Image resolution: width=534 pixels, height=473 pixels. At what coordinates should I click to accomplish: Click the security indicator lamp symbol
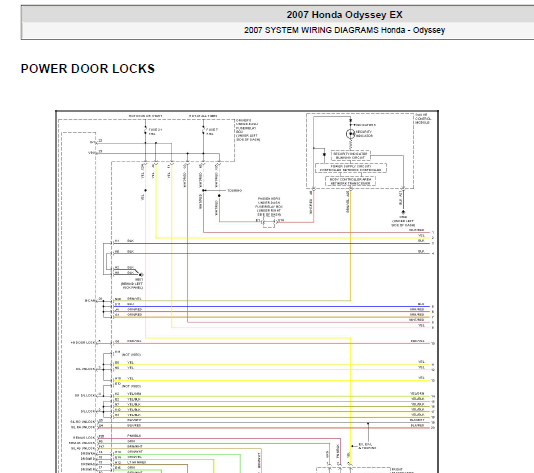coord(350,134)
